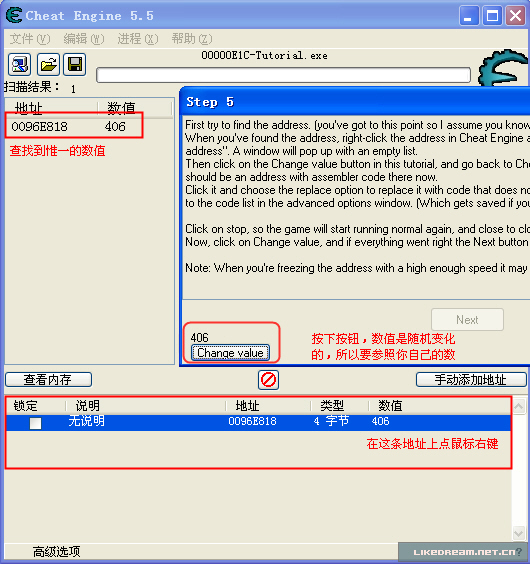
Task: Open the 帮助 menu
Action: [x=191, y=38]
